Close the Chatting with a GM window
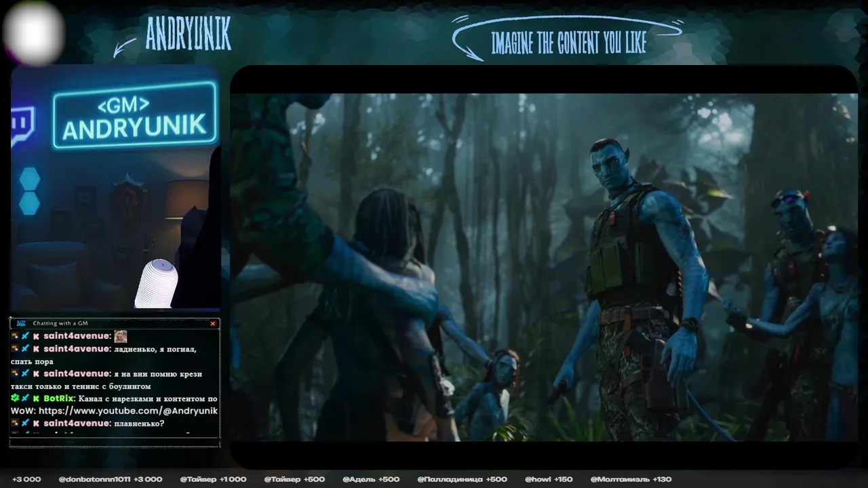Viewport: 868px width, 488px height. tap(213, 324)
